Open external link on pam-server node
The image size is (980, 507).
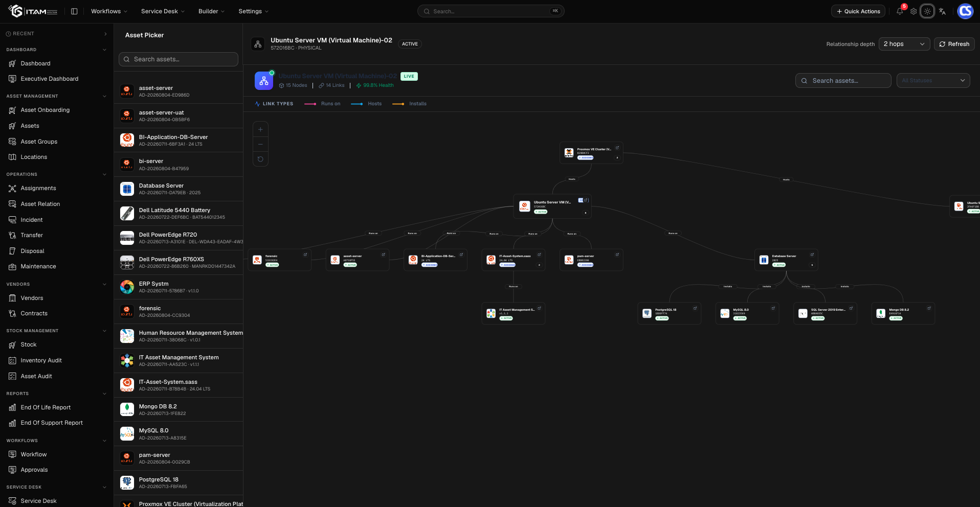[x=617, y=255]
